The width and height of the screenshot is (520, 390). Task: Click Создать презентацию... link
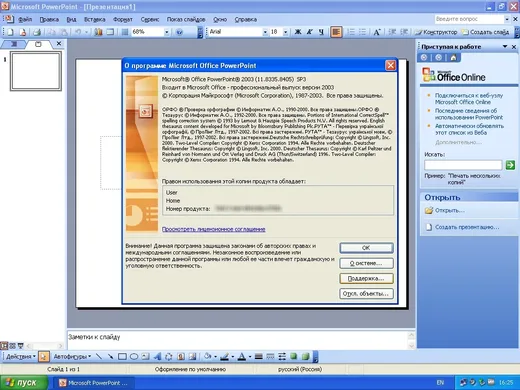[x=467, y=227]
